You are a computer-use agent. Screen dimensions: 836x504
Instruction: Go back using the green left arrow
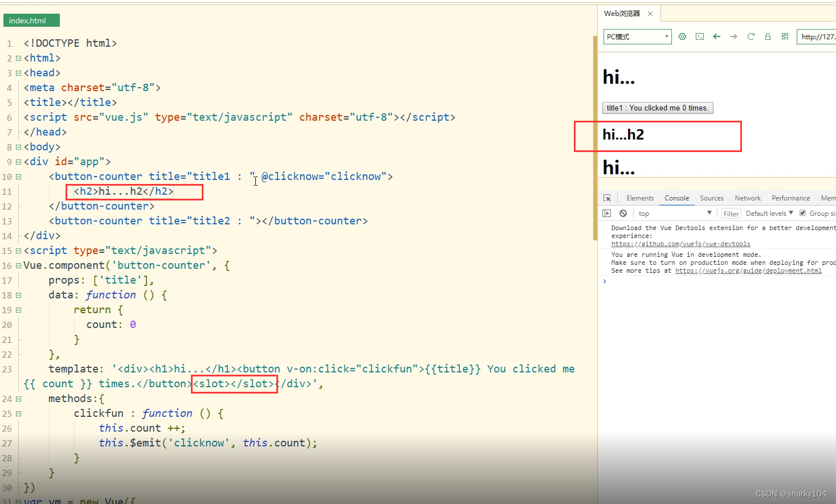717,36
